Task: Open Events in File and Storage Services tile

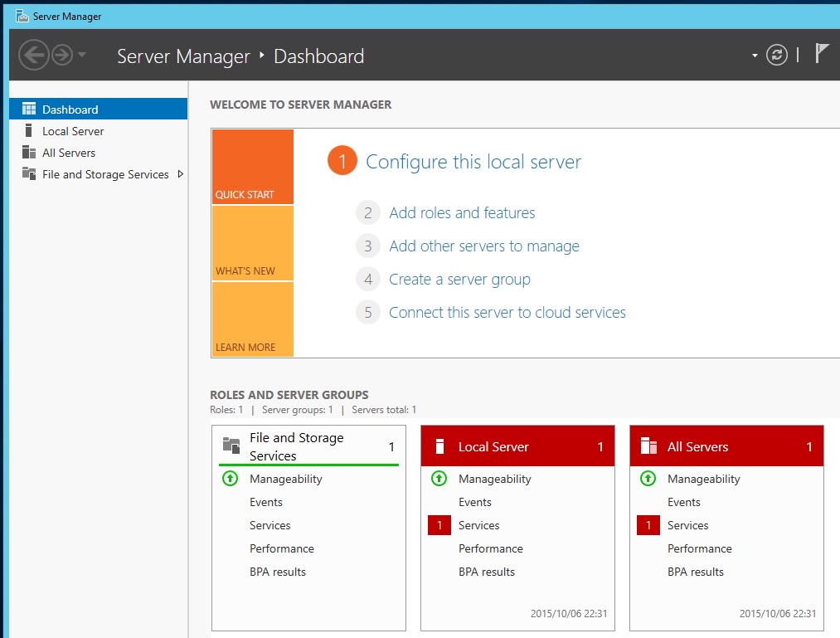Action: pos(265,503)
